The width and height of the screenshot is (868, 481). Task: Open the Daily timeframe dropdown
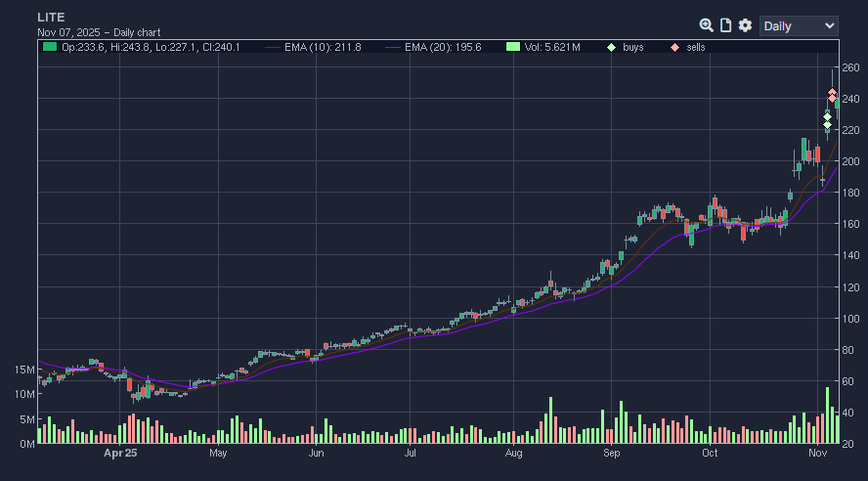click(x=799, y=26)
